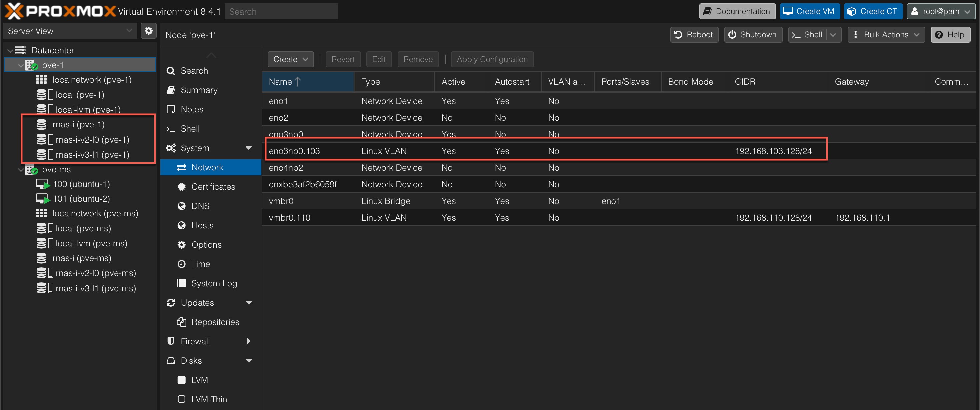Click the Repositories files icon
The width and height of the screenshot is (980, 410).
(x=181, y=322)
